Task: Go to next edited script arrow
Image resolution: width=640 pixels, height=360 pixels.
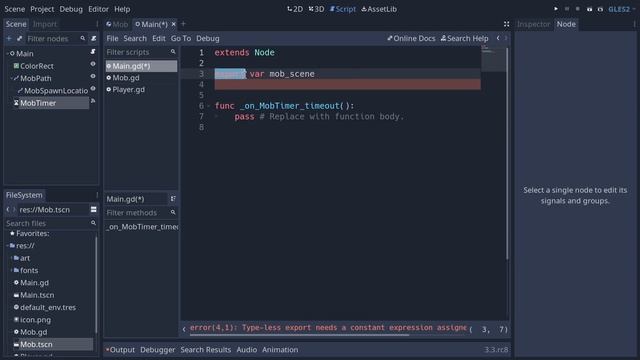Action: coord(506,38)
